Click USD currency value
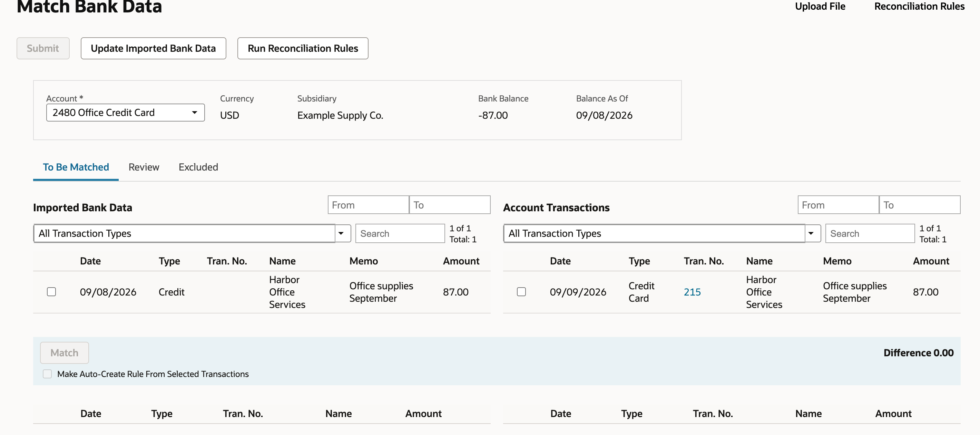Screen dimensions: 980x435 point(229,115)
